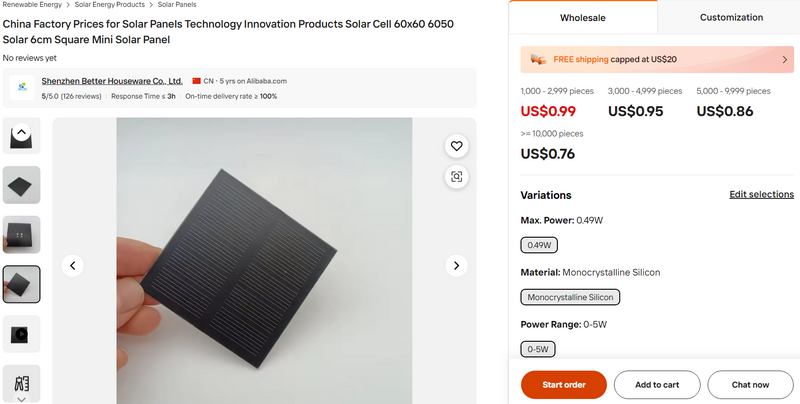Pick the 0-5W power range option
The image size is (800, 404).
coord(538,349)
